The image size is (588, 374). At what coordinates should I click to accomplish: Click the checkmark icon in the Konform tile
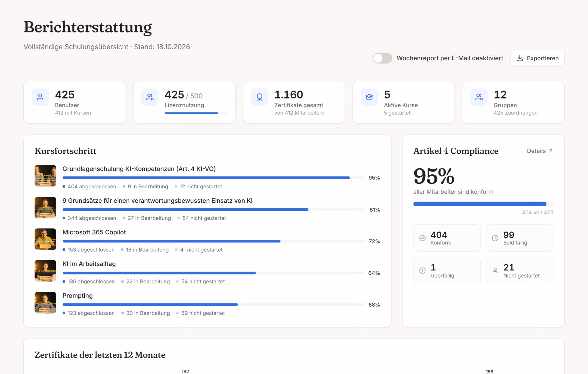[422, 238]
